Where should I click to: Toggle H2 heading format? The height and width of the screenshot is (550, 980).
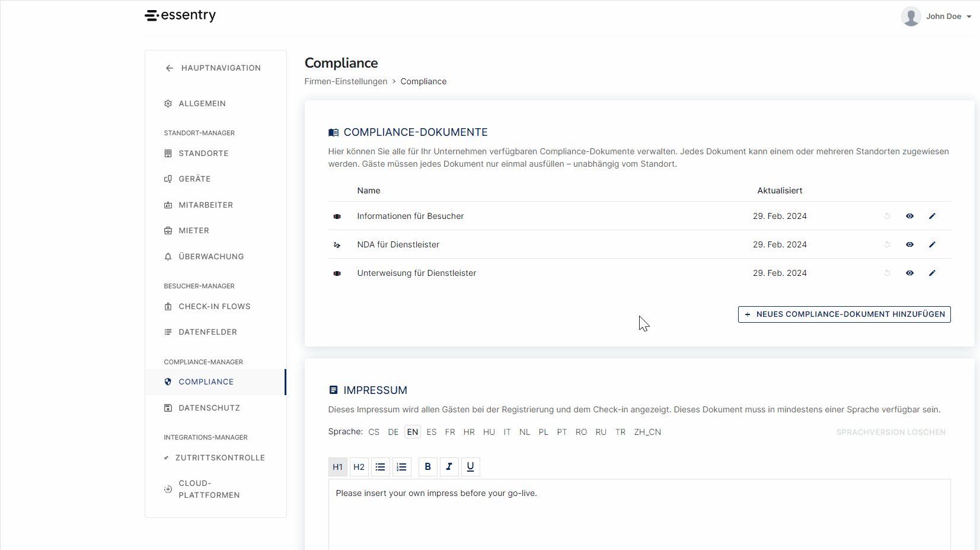pyautogui.click(x=359, y=468)
